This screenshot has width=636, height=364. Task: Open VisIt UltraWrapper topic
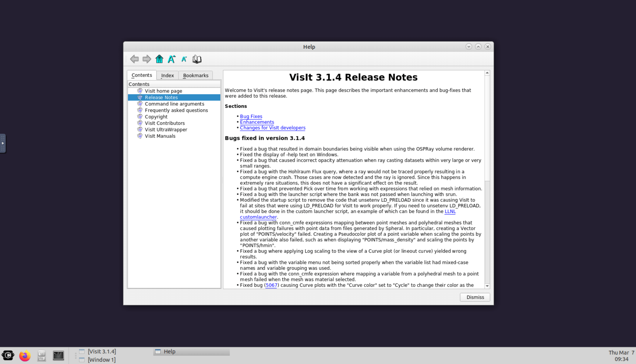[x=166, y=130]
